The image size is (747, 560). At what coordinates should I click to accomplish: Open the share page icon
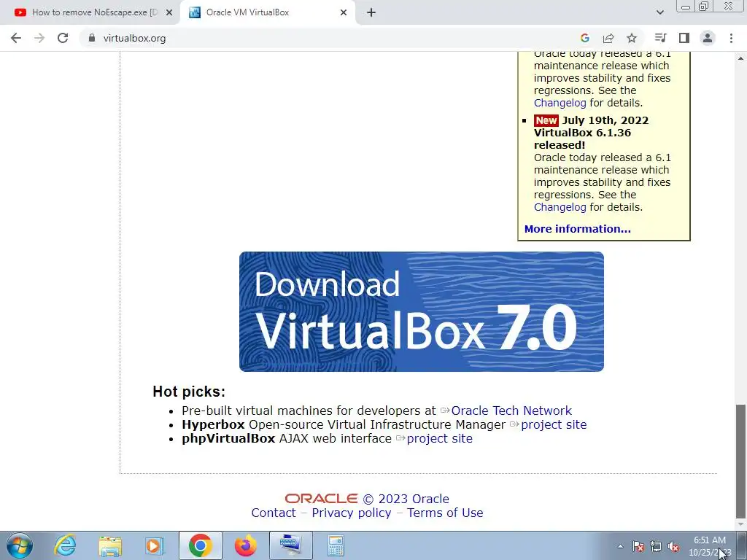608,38
